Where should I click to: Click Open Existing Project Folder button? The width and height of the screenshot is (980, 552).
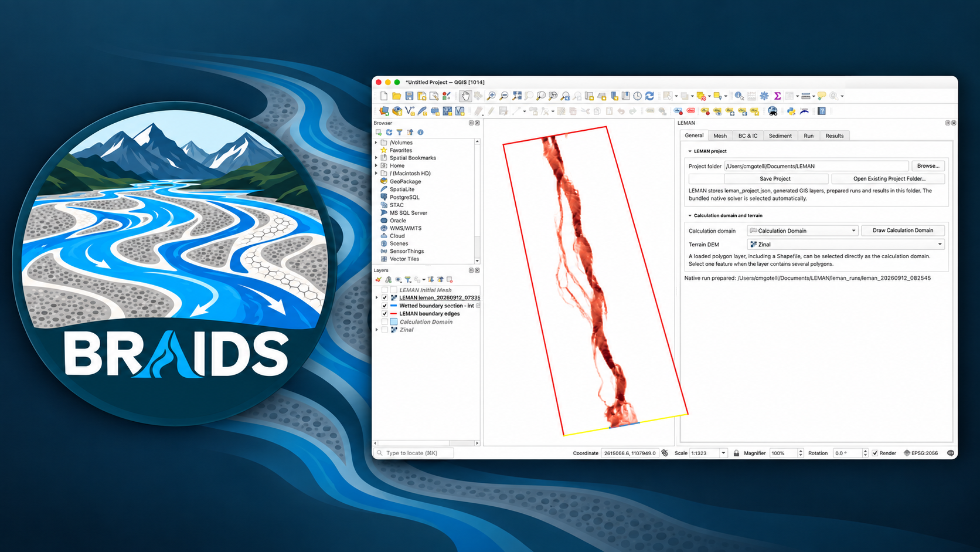(x=889, y=179)
